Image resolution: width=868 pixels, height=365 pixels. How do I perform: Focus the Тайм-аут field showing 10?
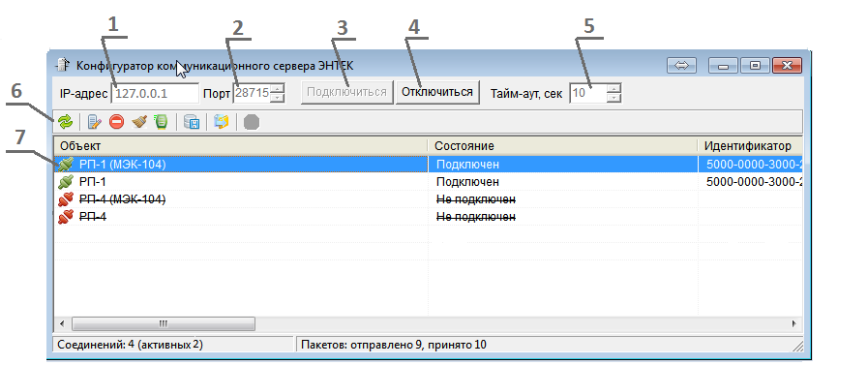click(x=588, y=93)
